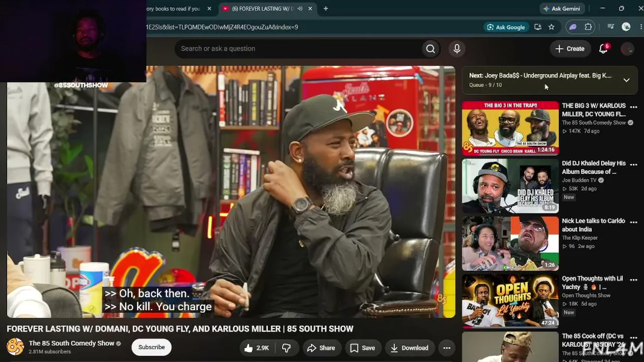Start voice search with the microphone icon
The height and width of the screenshot is (362, 644).
456,49
